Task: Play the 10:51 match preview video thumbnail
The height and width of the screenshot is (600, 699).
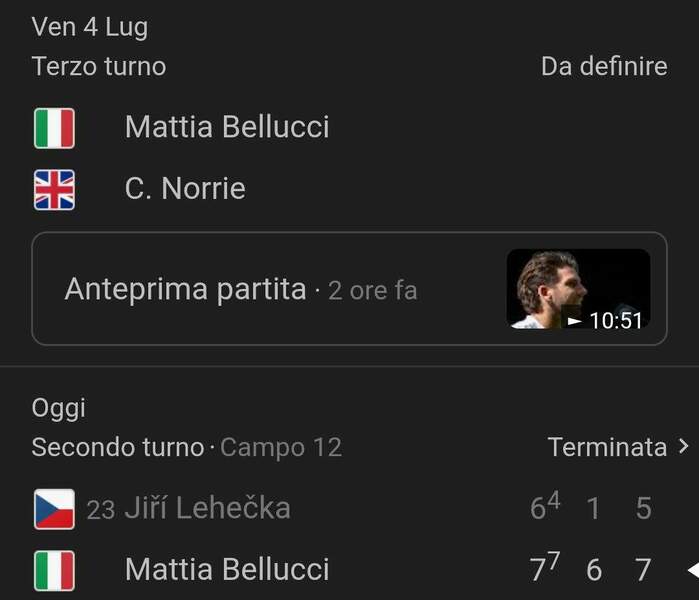Action: (x=578, y=289)
